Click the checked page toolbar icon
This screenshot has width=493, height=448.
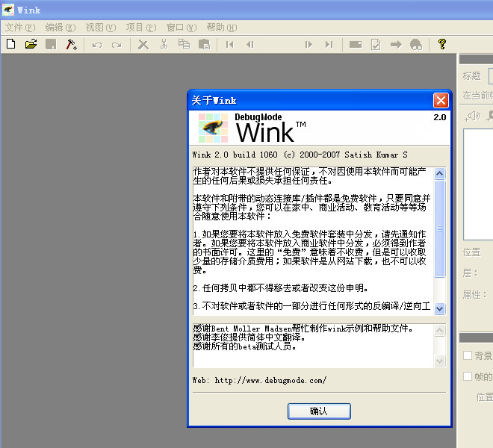(x=376, y=44)
